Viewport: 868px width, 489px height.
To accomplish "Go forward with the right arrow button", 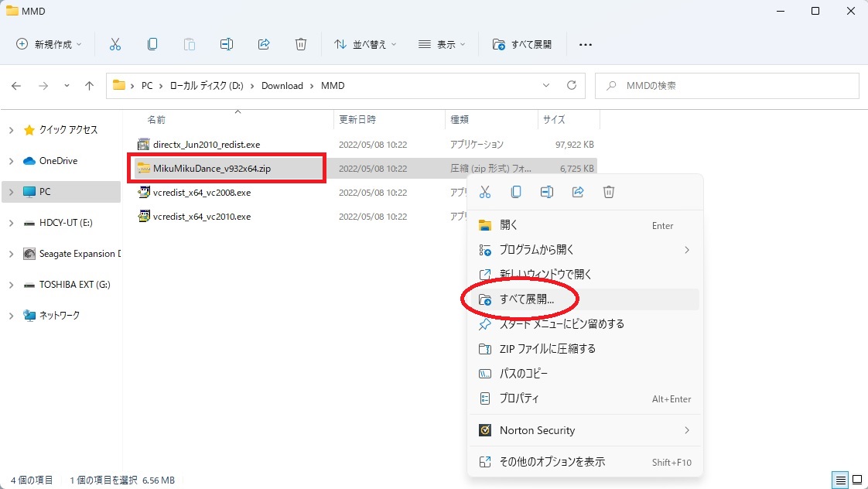I will coord(43,86).
